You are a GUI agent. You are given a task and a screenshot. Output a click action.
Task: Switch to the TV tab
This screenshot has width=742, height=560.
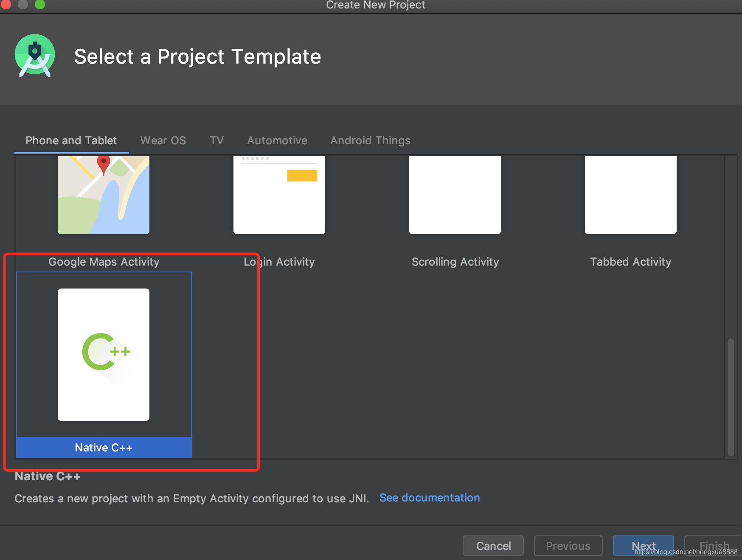tap(216, 140)
